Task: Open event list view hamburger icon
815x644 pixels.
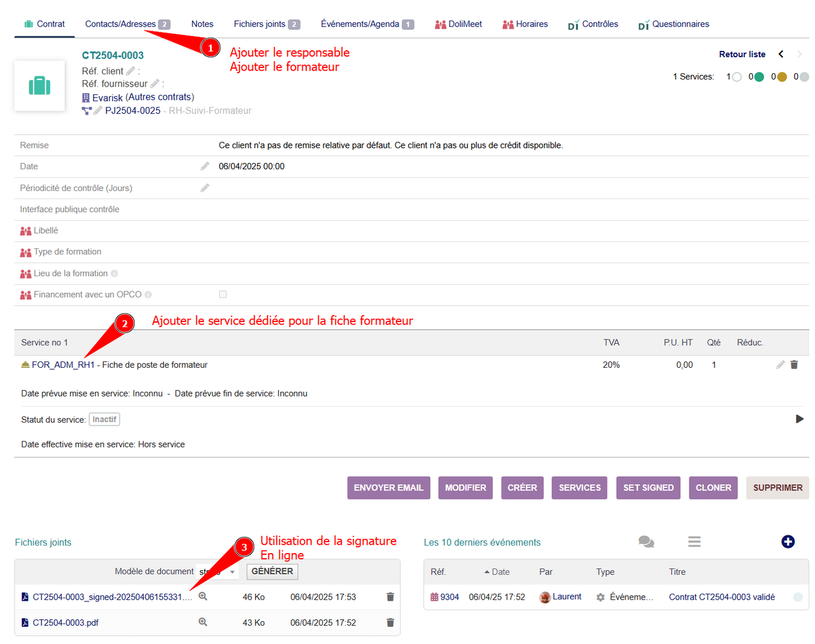Action: pos(694,542)
